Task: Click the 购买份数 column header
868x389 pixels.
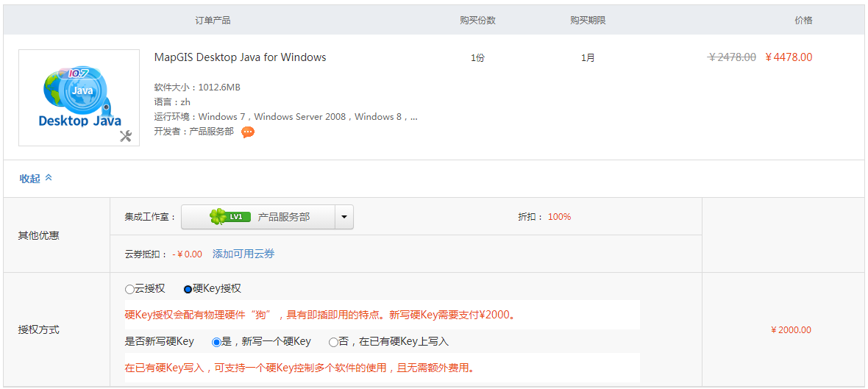Action: (x=477, y=20)
